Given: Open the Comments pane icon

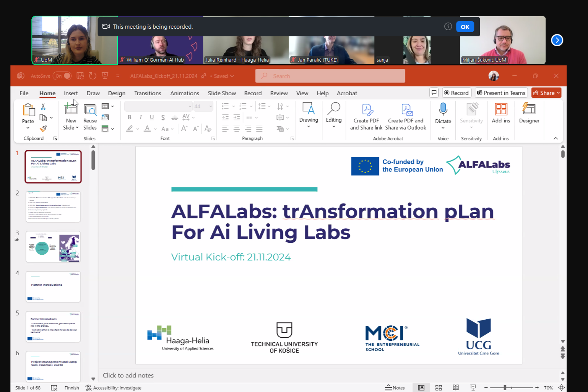Looking at the screenshot, I should point(434,93).
